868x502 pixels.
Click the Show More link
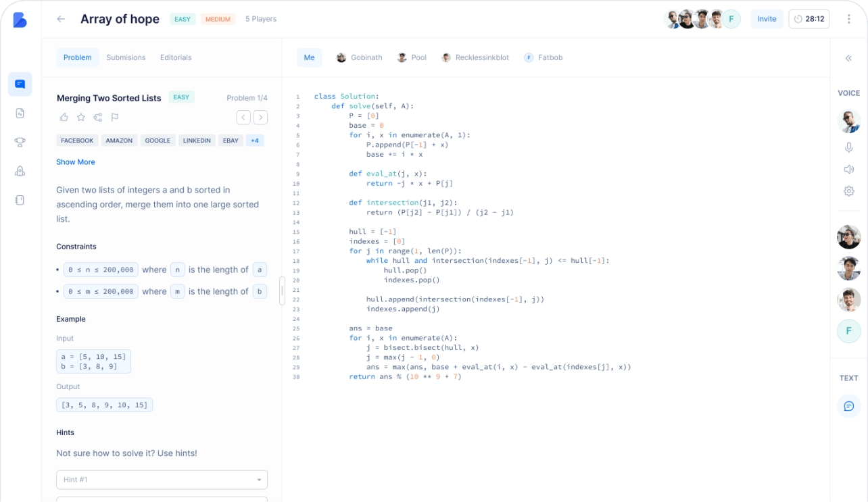pyautogui.click(x=76, y=162)
